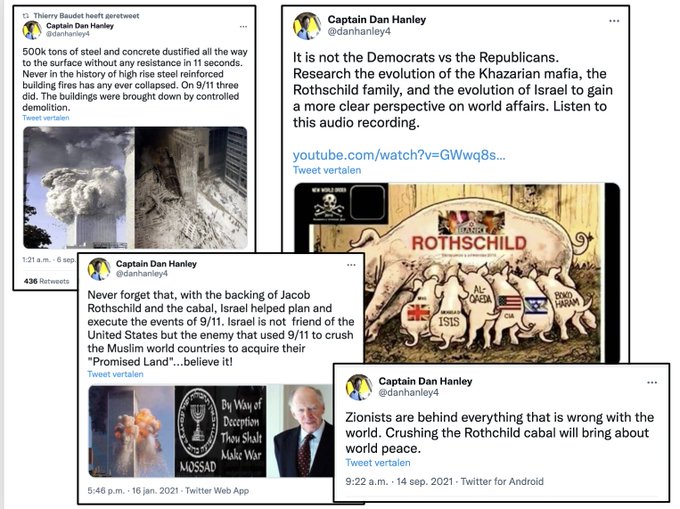Click Tweet vertalen under the 500k tons tweet

46,117
